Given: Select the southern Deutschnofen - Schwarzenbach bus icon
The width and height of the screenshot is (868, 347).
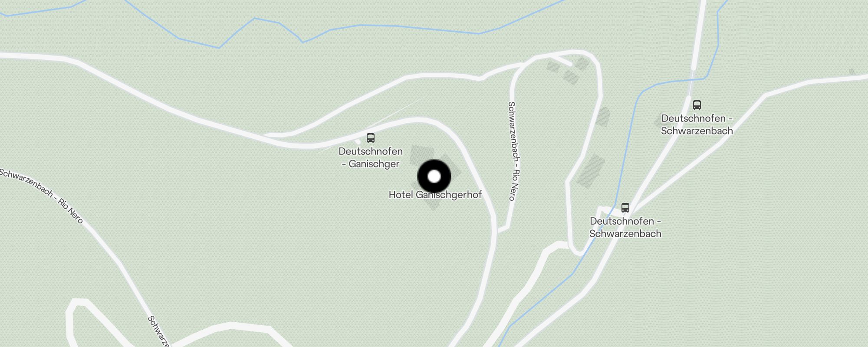Looking at the screenshot, I should (625, 207).
